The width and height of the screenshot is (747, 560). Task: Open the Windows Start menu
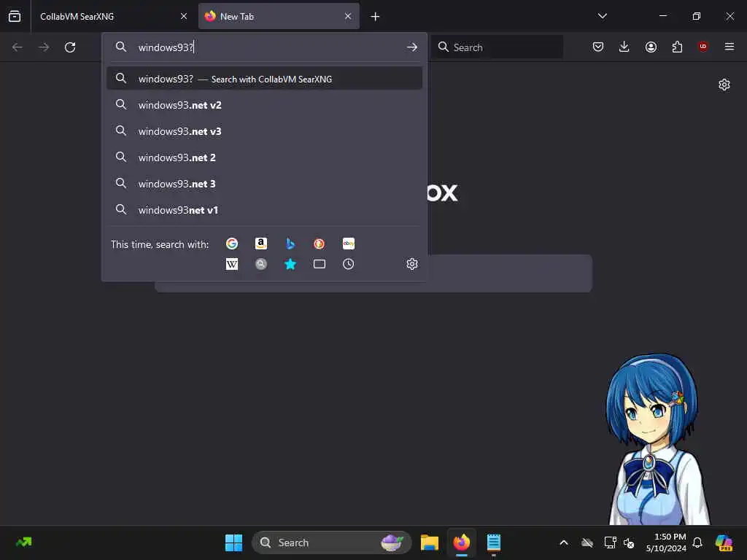[233, 542]
